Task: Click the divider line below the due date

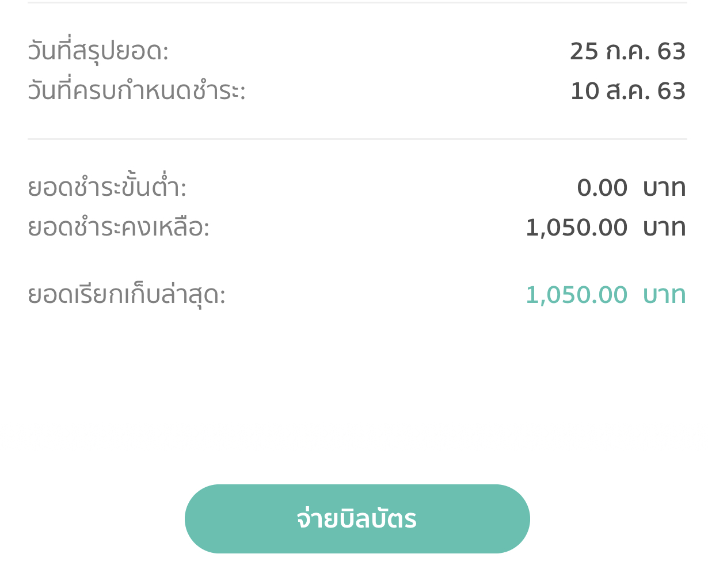Action: coord(357,139)
